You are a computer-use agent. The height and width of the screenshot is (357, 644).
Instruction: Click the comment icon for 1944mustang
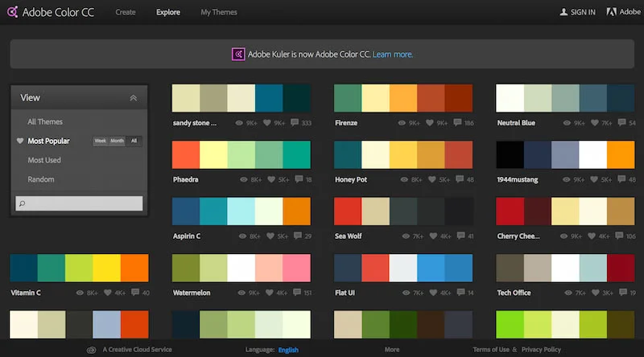coord(621,179)
